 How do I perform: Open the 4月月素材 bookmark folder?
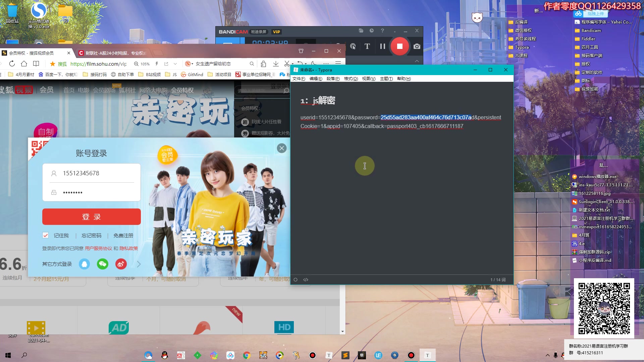click(x=21, y=74)
